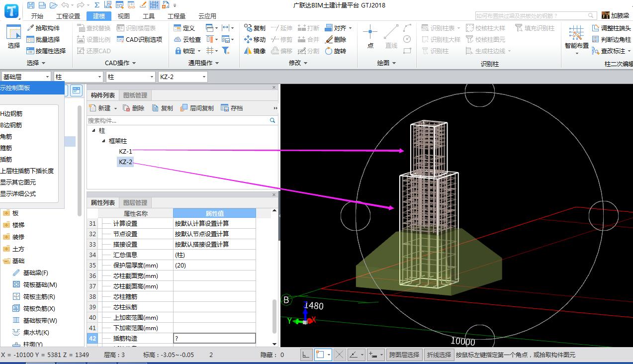Select the 旋转 rotate tool
Viewport: 633px width, 364px height.
336,51
